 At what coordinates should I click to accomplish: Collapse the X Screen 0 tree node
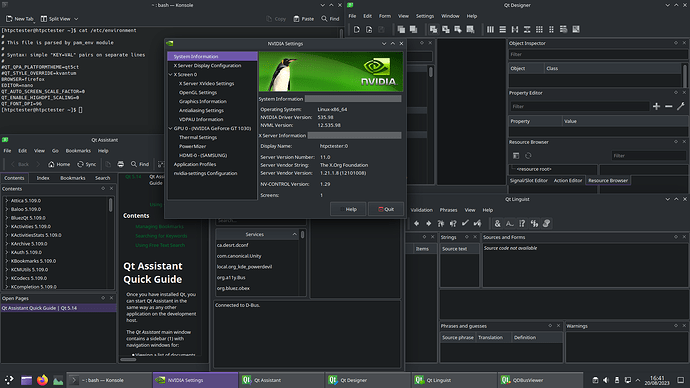(x=171, y=74)
